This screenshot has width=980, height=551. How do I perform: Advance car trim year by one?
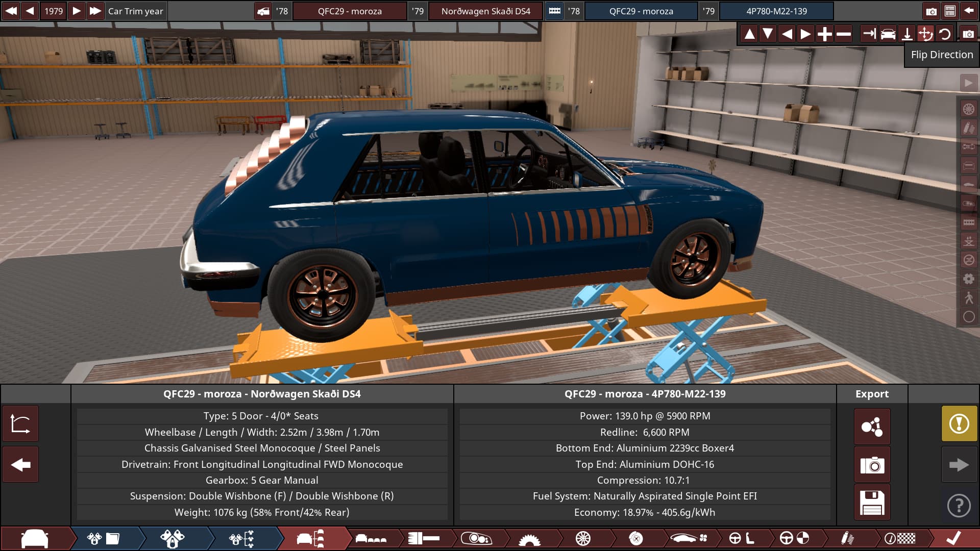coord(76,11)
